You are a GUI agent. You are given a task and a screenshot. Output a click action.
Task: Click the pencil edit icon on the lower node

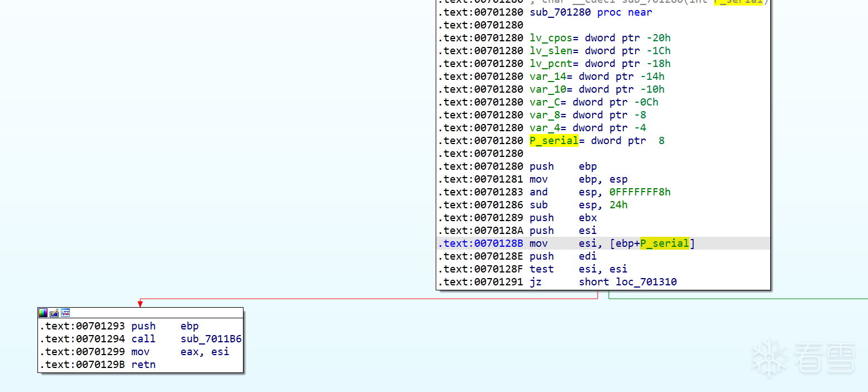point(54,313)
